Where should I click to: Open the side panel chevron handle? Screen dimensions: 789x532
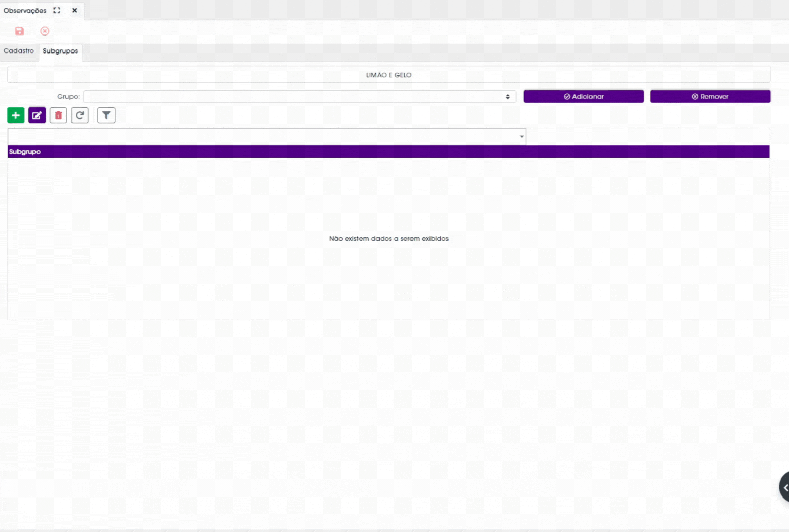pos(784,487)
